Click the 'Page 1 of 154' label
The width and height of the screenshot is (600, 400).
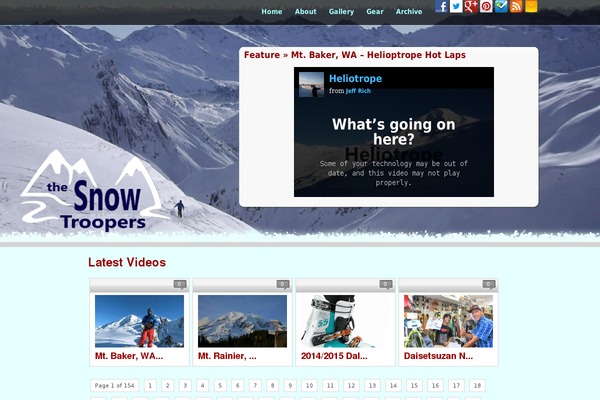pyautogui.click(x=114, y=385)
